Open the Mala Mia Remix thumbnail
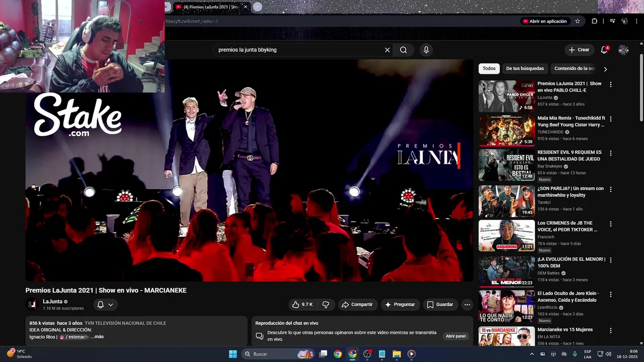The height and width of the screenshot is (362, 644). pos(507,131)
